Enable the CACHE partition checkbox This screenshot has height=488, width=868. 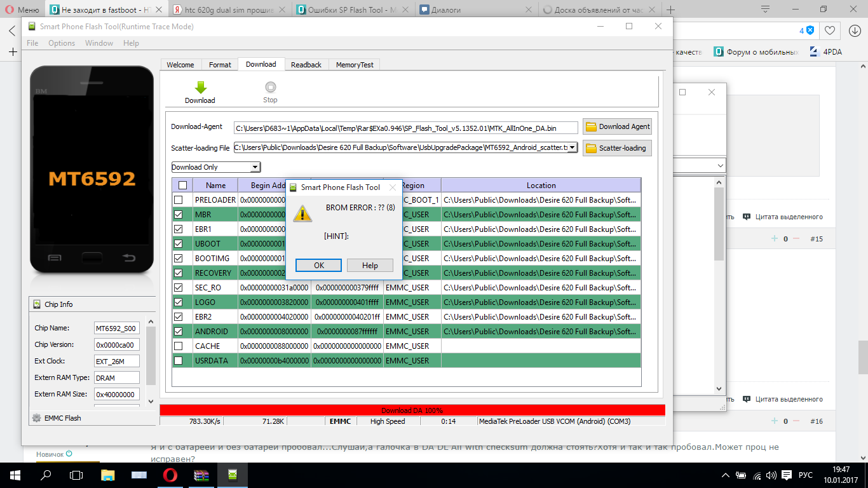pos(179,346)
